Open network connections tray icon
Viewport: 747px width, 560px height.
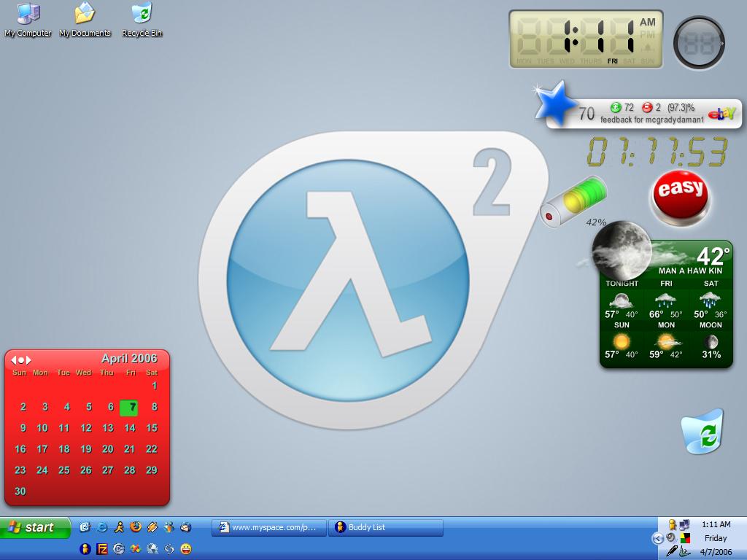click(684, 525)
